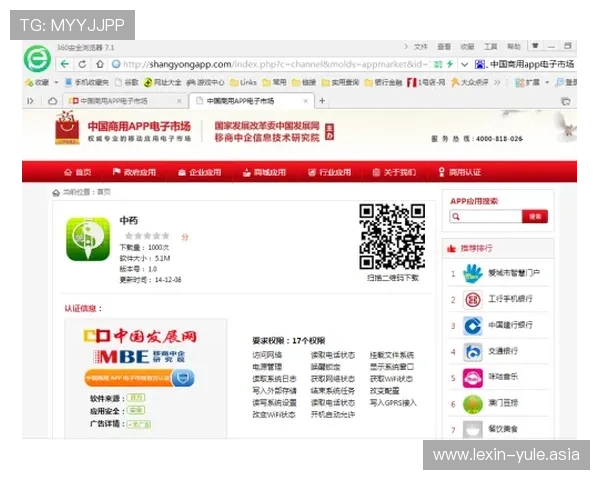Open the 手机收藏夹 bookmark
600x480 pixels.
(87, 82)
